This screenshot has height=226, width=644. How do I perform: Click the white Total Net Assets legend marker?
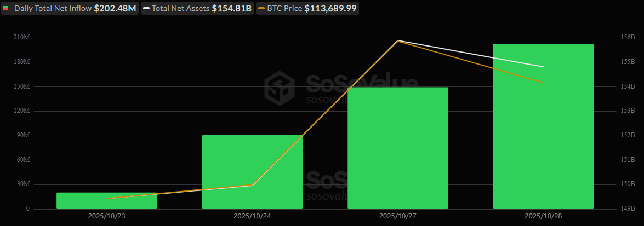[x=146, y=9]
